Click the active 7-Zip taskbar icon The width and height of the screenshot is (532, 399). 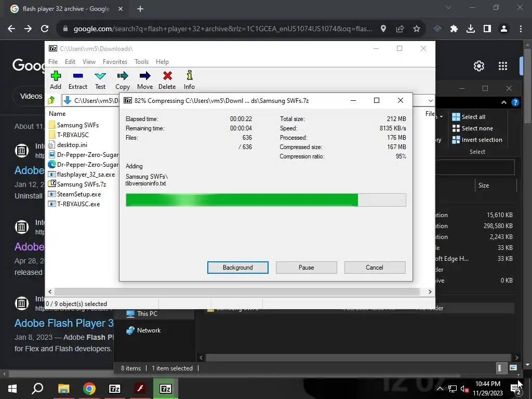[x=166, y=389]
